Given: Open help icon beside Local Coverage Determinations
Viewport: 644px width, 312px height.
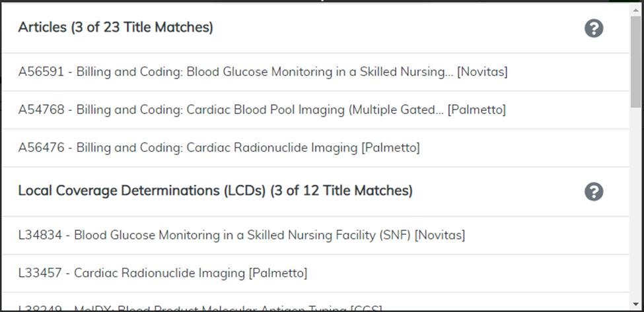Looking at the screenshot, I should point(594,191).
